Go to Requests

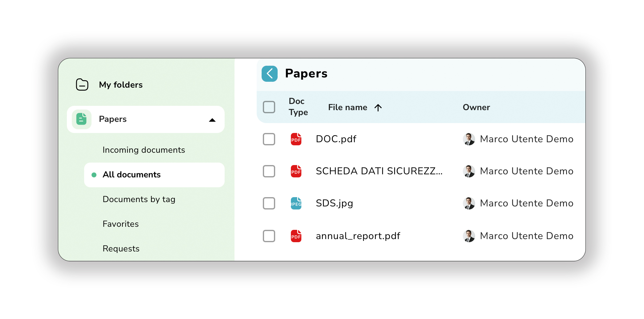point(121,249)
